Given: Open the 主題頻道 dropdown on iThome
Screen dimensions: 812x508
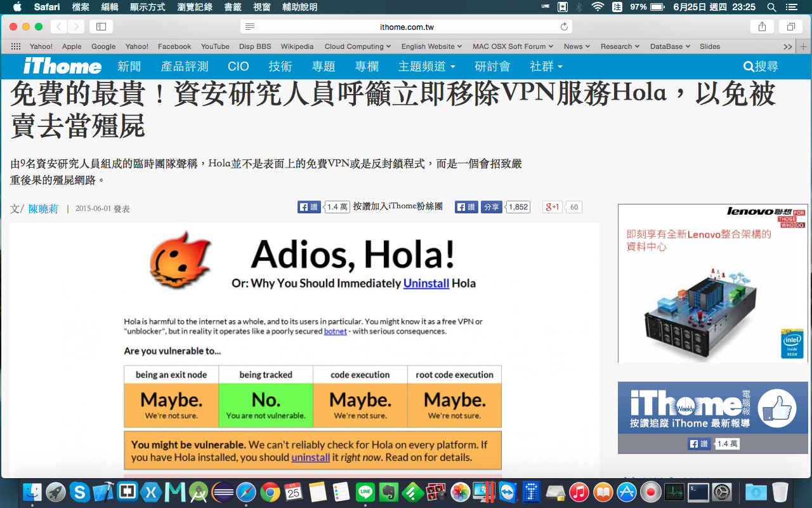Looking at the screenshot, I should 427,66.
